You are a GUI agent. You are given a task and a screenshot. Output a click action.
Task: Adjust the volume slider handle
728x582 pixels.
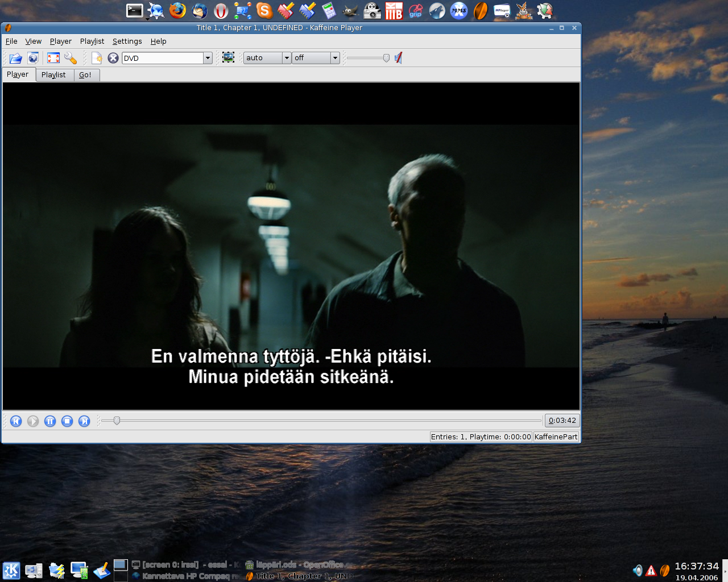pyautogui.click(x=386, y=58)
